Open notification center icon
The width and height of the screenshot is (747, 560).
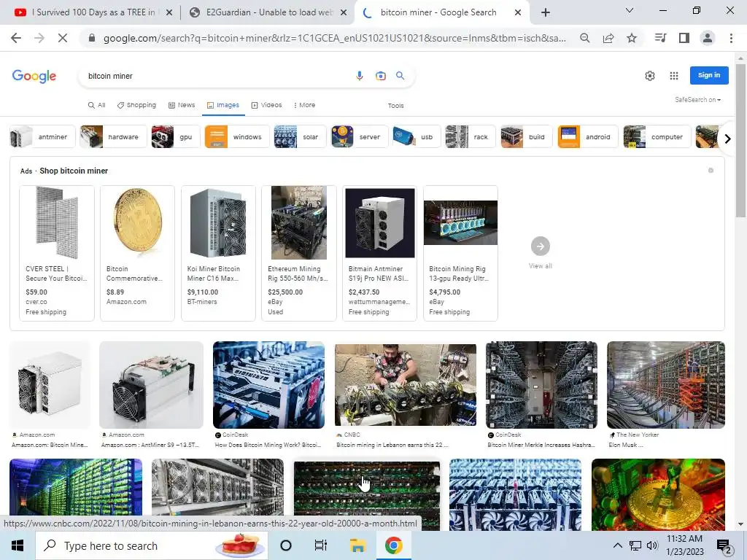(724, 545)
